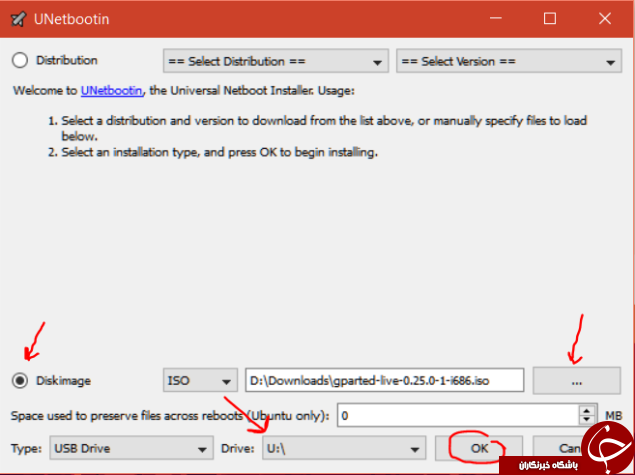Image resolution: width=635 pixels, height=475 pixels.
Task: Open the U:\ drive dropdown
Action: click(344, 448)
